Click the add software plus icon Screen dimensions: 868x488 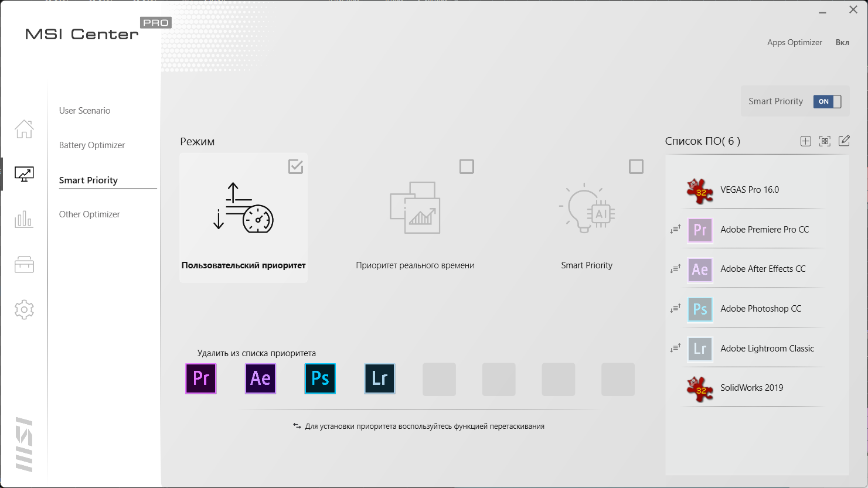(x=805, y=141)
